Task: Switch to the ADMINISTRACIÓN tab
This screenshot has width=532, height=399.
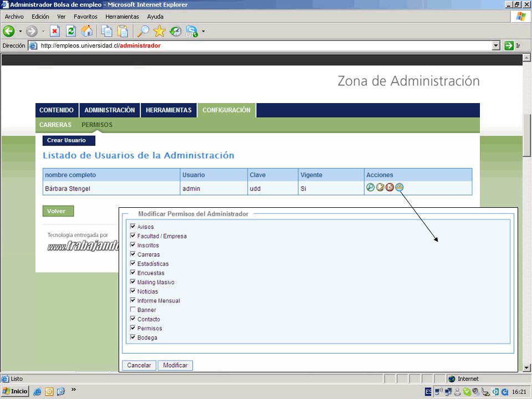Action: (110, 110)
